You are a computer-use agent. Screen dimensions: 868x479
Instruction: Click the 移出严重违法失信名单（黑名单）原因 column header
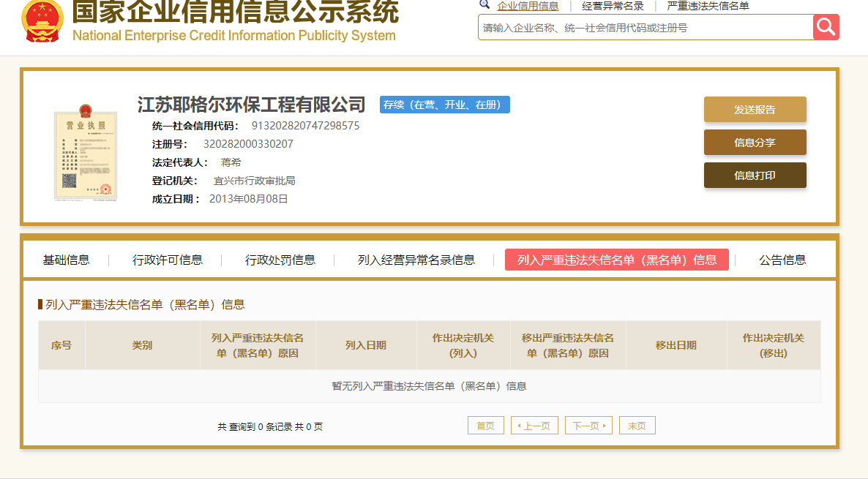point(568,345)
